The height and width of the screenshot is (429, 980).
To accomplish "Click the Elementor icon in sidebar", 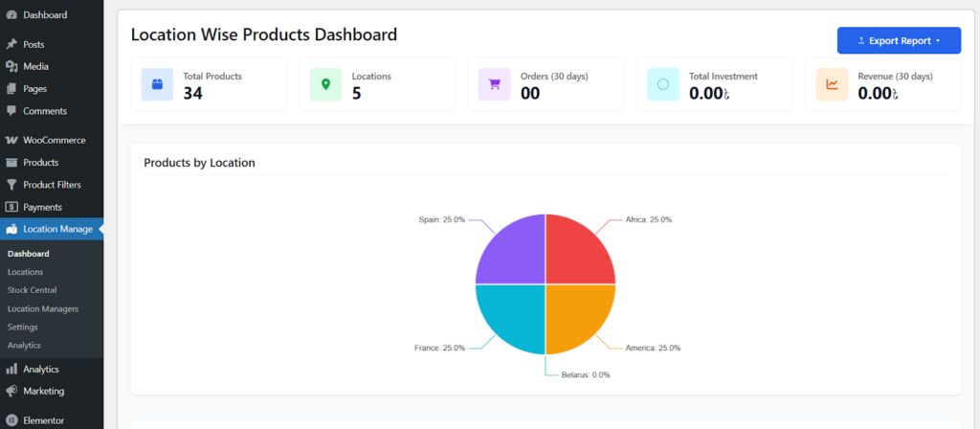I will (11, 420).
